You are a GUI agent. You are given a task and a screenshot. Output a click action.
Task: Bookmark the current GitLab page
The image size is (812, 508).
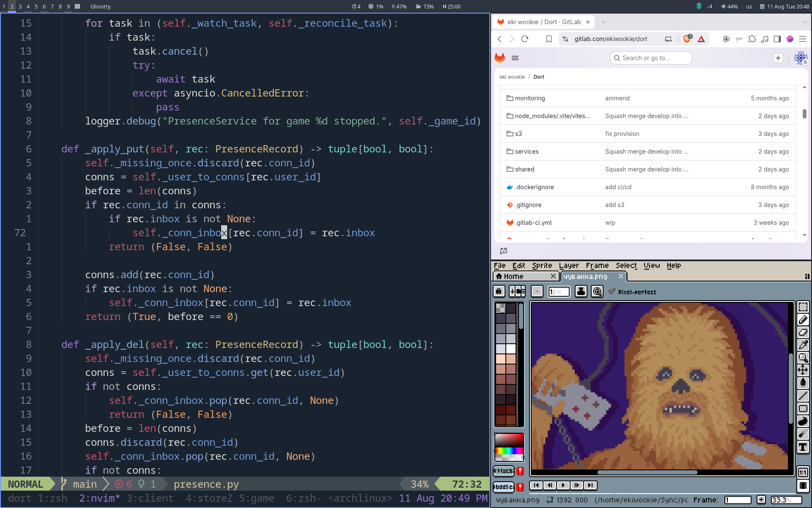click(x=549, y=39)
